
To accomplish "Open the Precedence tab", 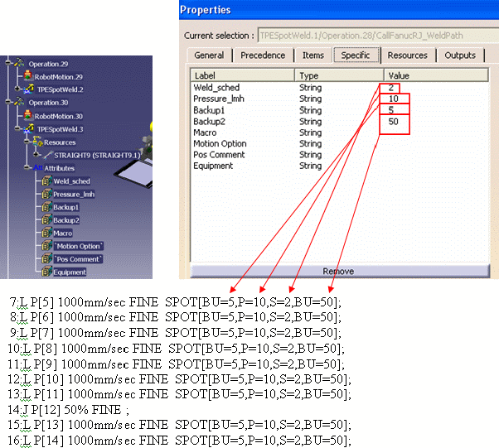I will coord(262,55).
